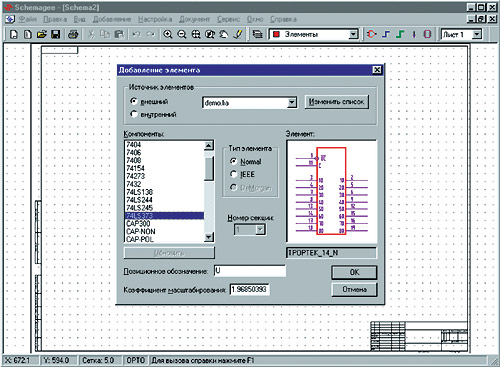
Task: Open the Справка menu
Action: pos(283,19)
